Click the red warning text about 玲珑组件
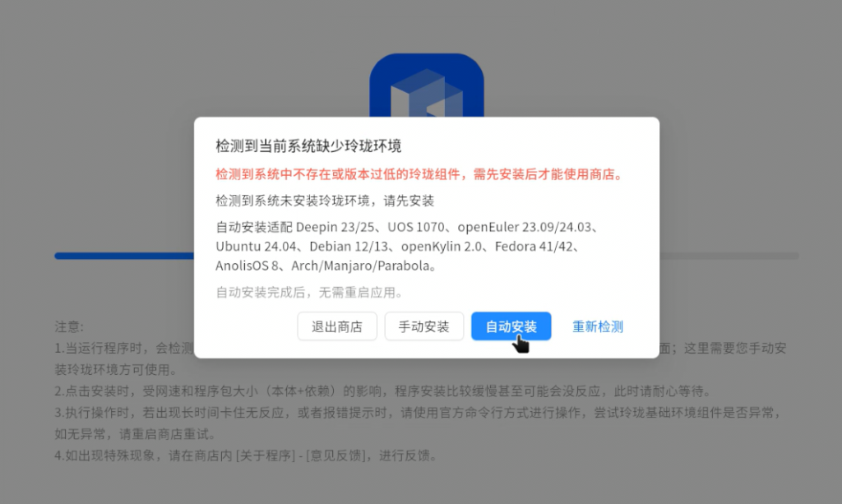842x504 pixels. [x=419, y=174]
